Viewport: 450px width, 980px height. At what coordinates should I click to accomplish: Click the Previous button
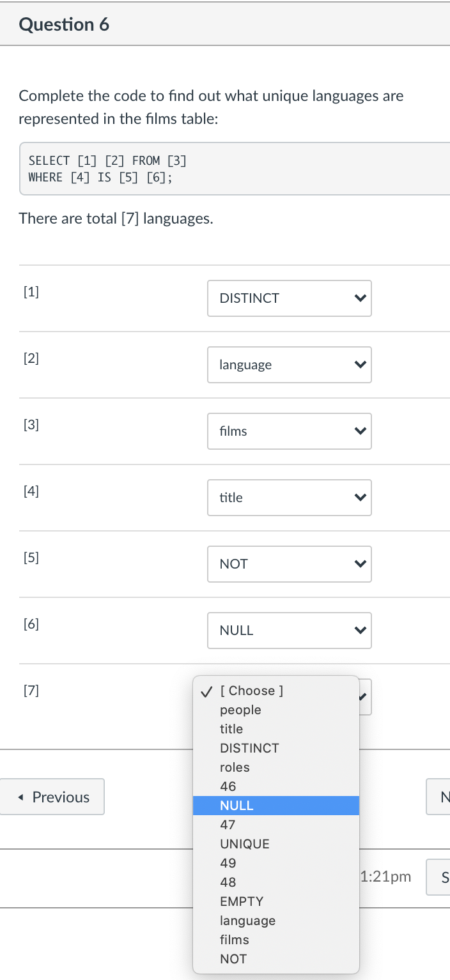pos(52,797)
